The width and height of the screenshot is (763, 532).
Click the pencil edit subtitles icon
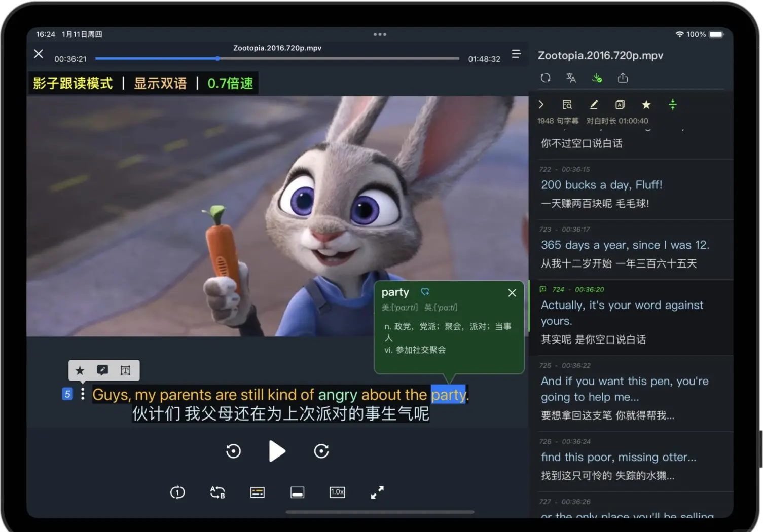click(594, 105)
